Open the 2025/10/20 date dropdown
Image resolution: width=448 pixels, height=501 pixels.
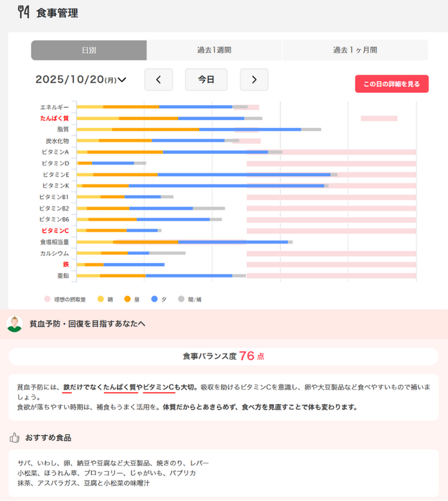[x=81, y=80]
